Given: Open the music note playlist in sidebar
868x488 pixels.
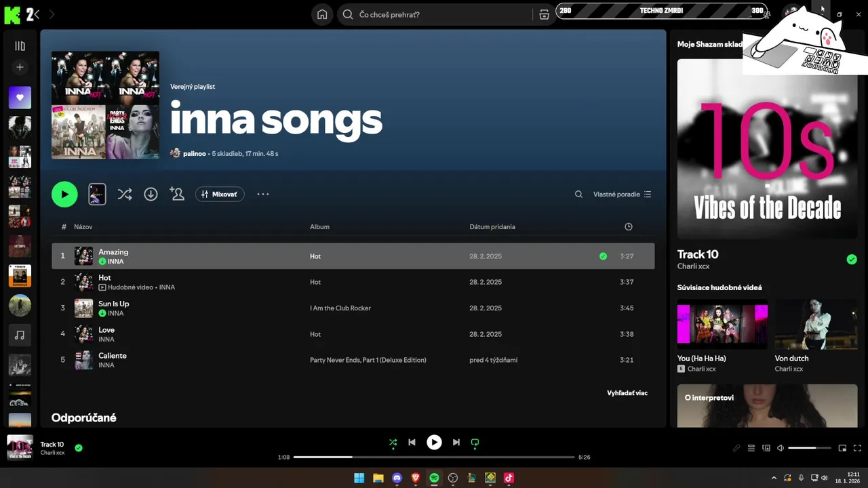Looking at the screenshot, I should point(20,335).
